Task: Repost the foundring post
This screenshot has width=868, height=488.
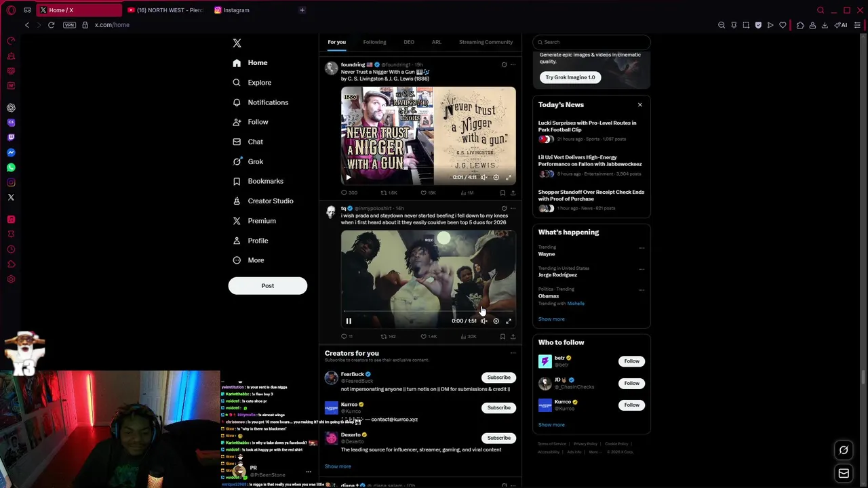Action: [388, 192]
